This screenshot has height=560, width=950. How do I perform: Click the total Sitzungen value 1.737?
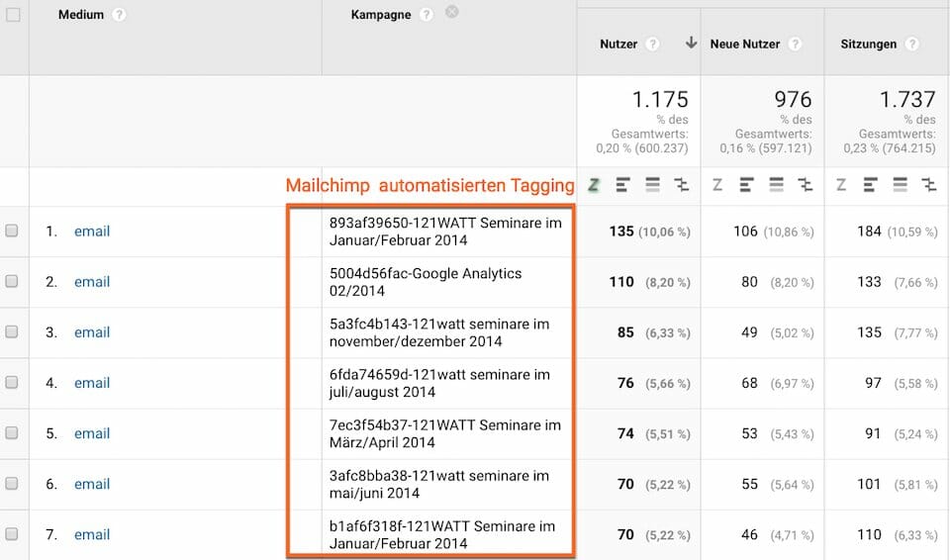click(x=907, y=99)
